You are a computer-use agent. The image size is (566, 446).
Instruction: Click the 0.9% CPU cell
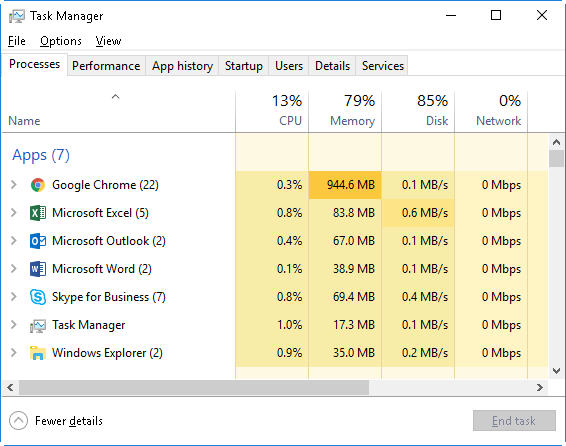(272, 353)
